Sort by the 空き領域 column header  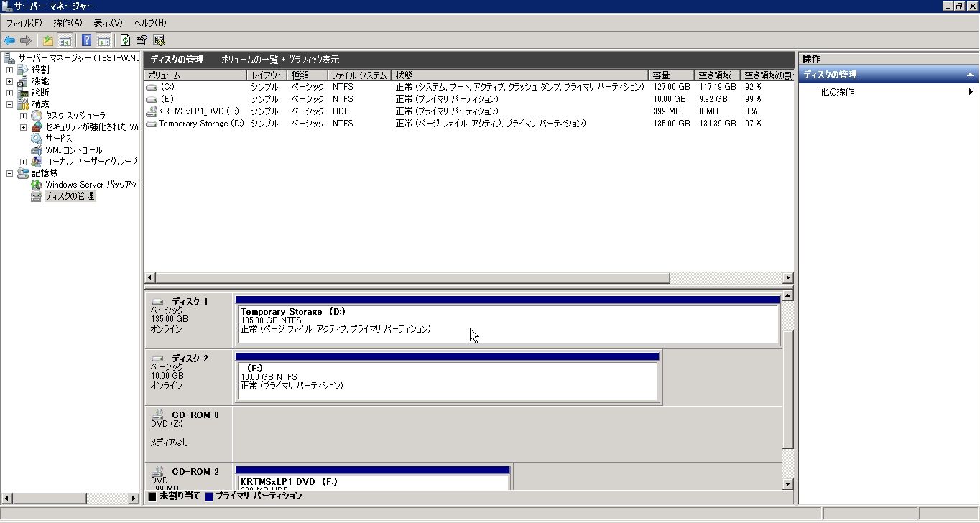click(x=717, y=75)
